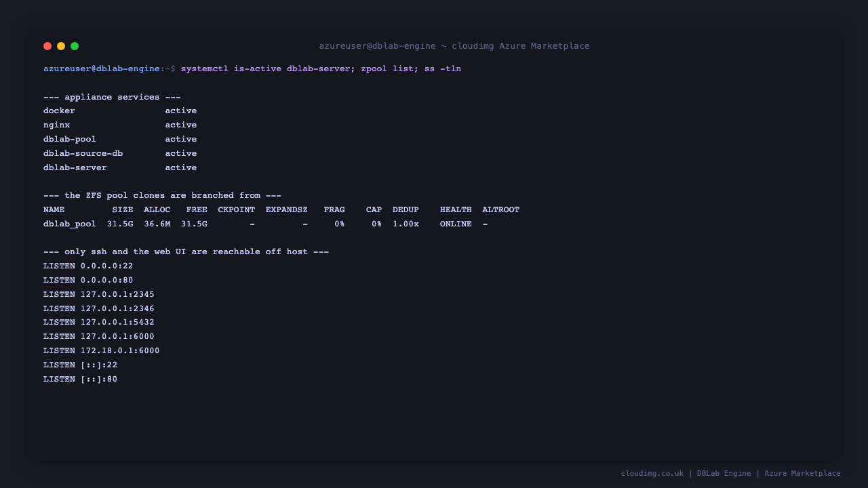Click the line LISTEN 172.18.0.1:6000
The image size is (868, 488).
pyautogui.click(x=102, y=351)
